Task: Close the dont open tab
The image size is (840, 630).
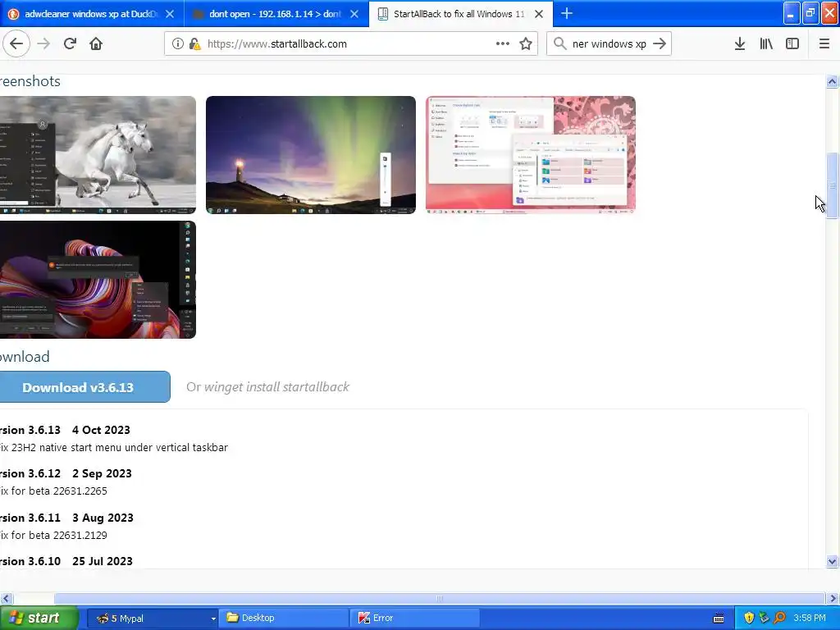Action: point(354,14)
